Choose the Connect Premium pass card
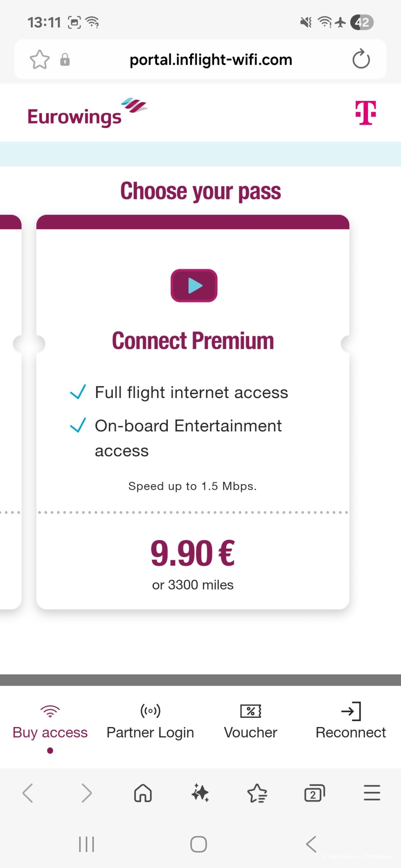Image resolution: width=401 pixels, height=868 pixels. (192, 412)
